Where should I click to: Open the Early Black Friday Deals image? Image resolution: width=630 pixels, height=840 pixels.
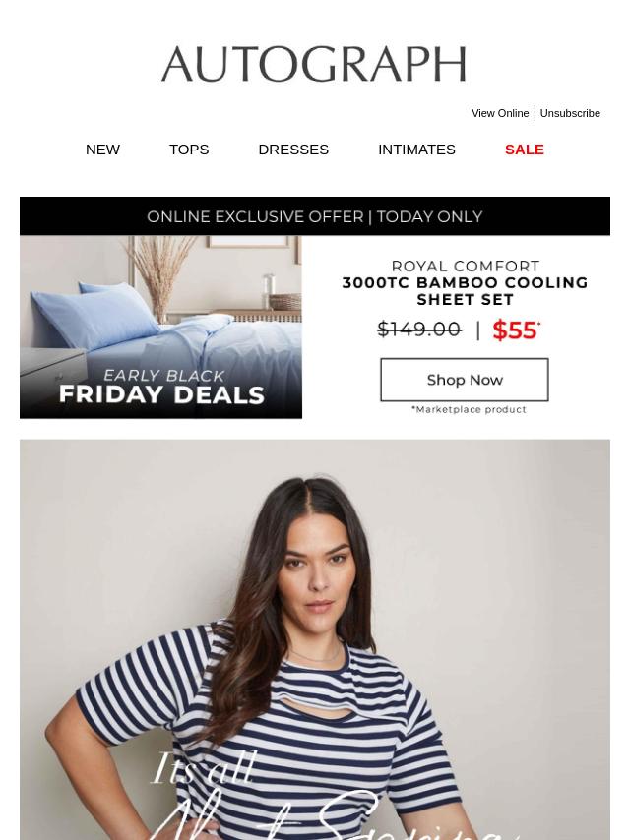(x=160, y=327)
